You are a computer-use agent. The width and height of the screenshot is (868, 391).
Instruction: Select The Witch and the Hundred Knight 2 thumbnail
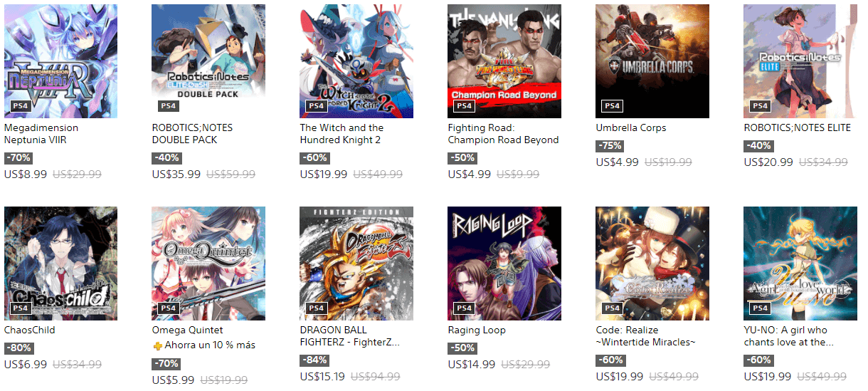pos(357,61)
